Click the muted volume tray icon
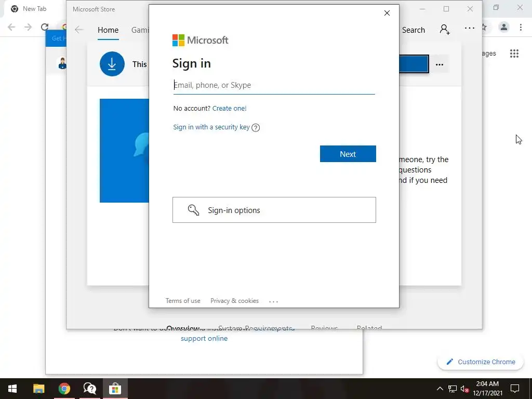The image size is (532, 399). coord(464,389)
